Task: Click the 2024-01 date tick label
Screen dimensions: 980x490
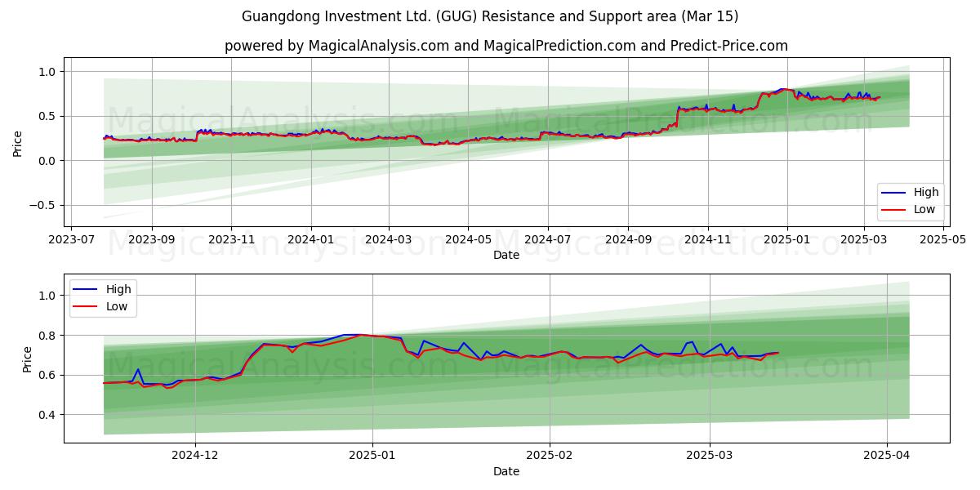Action: 310,241
